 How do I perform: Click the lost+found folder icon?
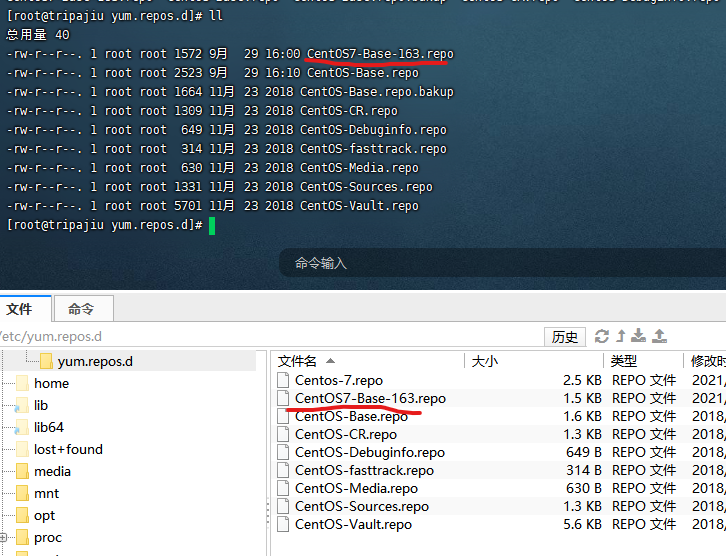point(22,450)
